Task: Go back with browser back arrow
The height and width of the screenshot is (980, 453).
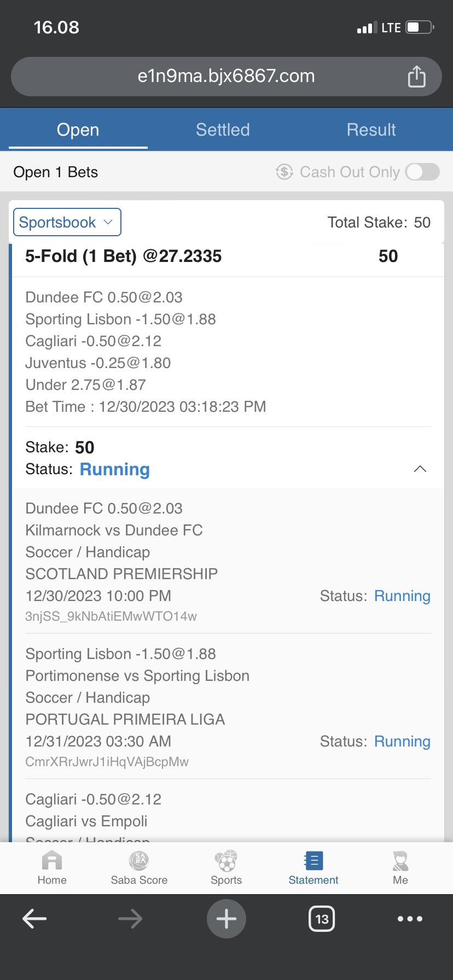Action: [34, 919]
